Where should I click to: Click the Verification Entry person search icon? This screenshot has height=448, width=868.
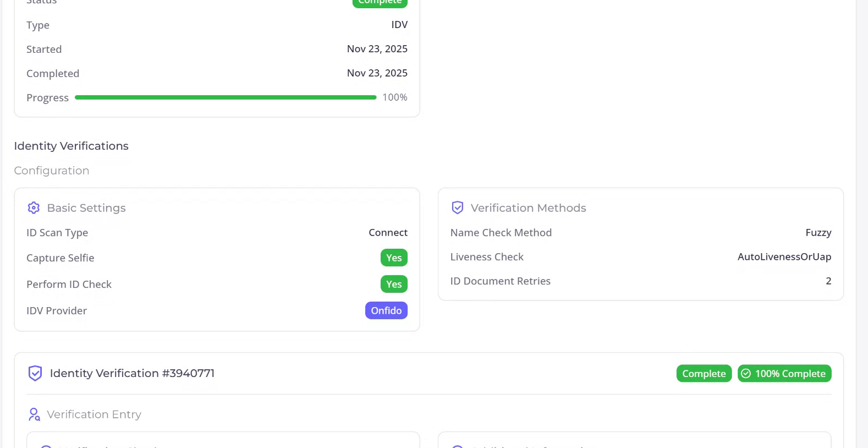coord(34,414)
